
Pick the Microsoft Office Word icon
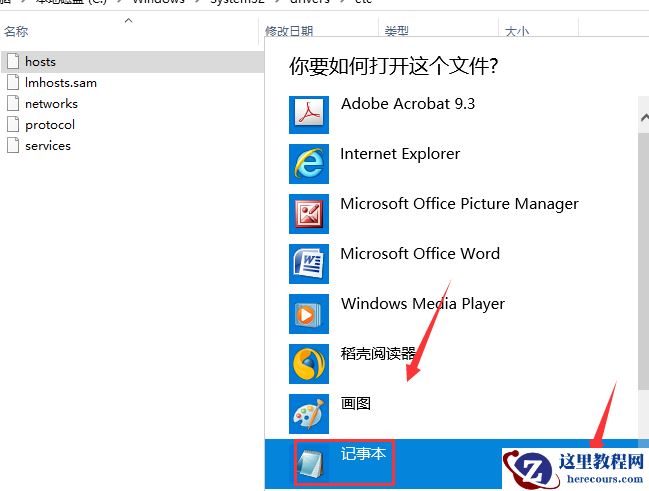click(x=309, y=264)
